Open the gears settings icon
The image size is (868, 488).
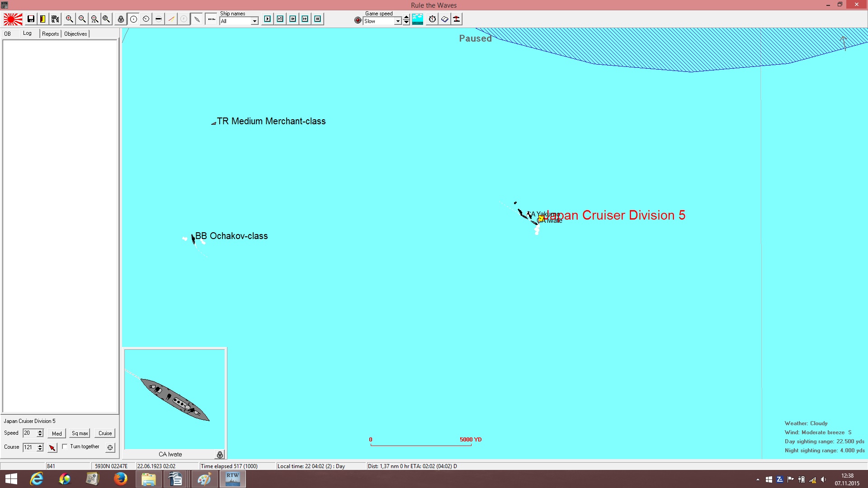[55, 19]
